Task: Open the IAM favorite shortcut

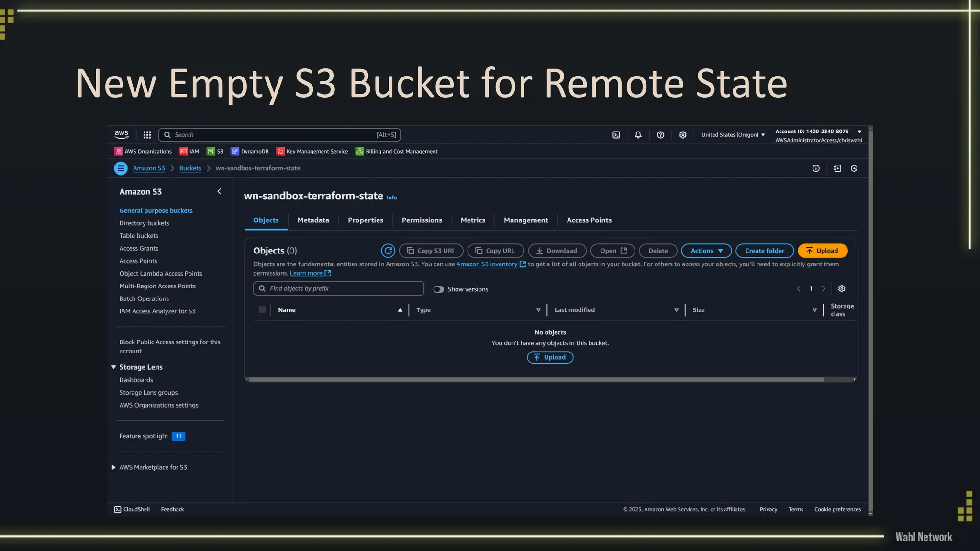Action: (189, 151)
